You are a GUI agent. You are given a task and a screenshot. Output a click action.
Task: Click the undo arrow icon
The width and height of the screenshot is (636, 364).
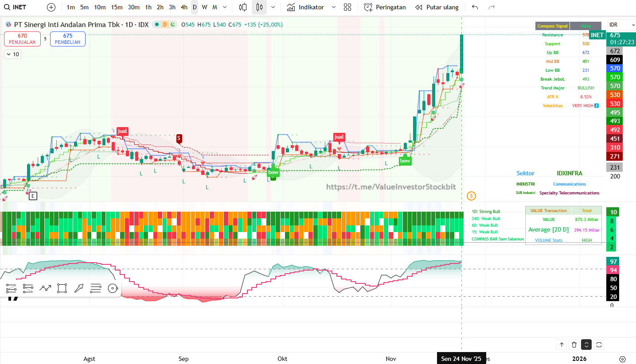[x=475, y=7]
